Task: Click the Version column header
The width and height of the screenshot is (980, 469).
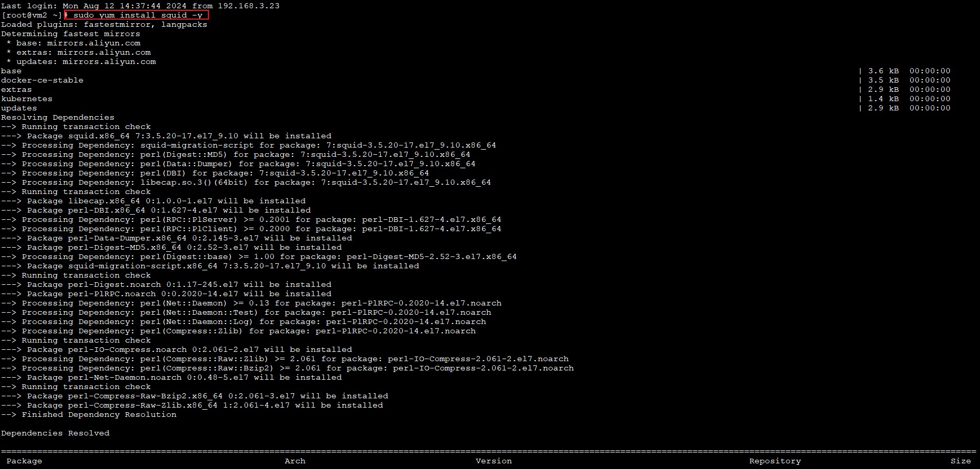Action: click(x=493, y=461)
